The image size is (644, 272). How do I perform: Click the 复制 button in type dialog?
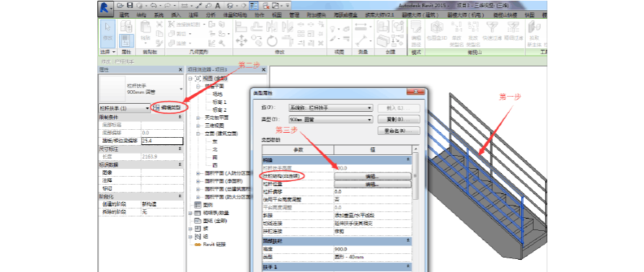[x=399, y=120]
